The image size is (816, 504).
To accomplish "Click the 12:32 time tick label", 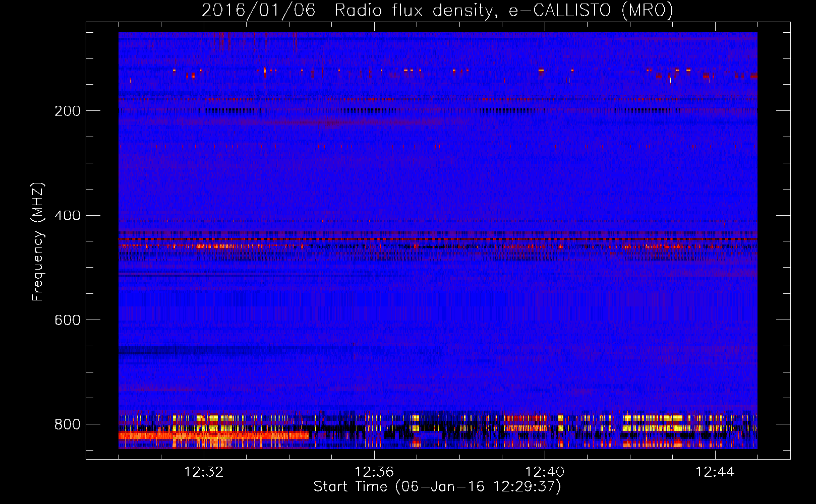I will (x=204, y=472).
